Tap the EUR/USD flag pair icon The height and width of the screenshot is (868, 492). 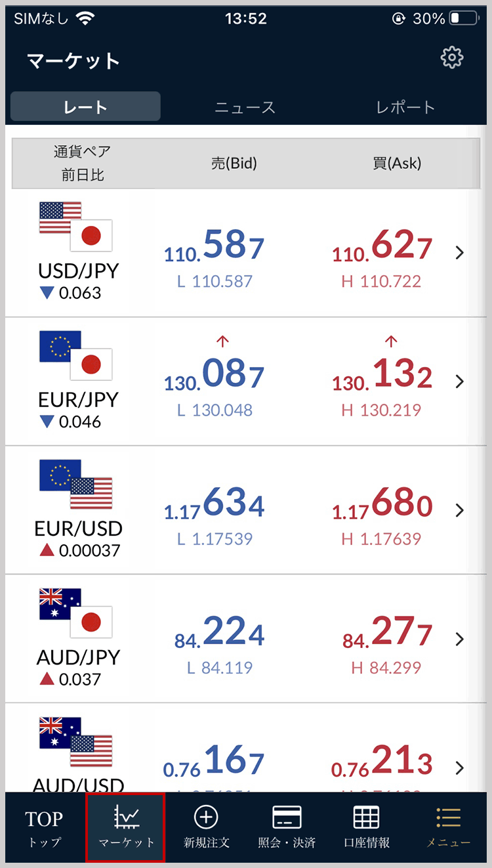(x=76, y=485)
